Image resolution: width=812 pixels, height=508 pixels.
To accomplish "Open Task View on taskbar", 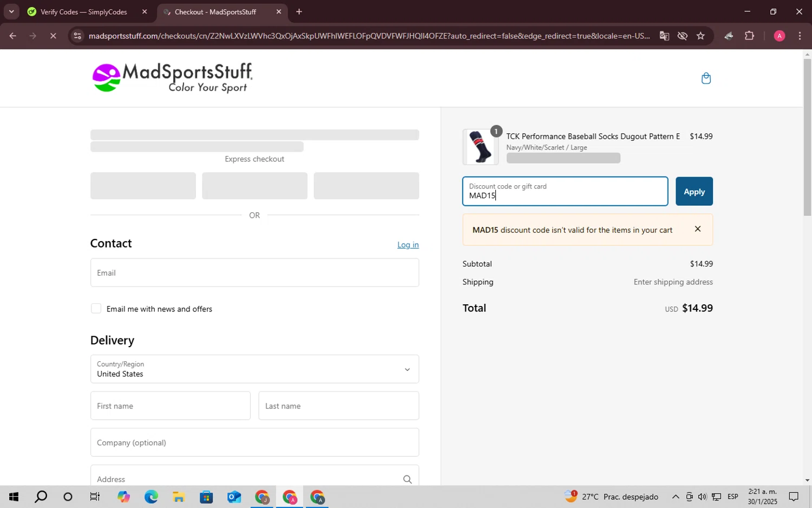I will (95, 497).
